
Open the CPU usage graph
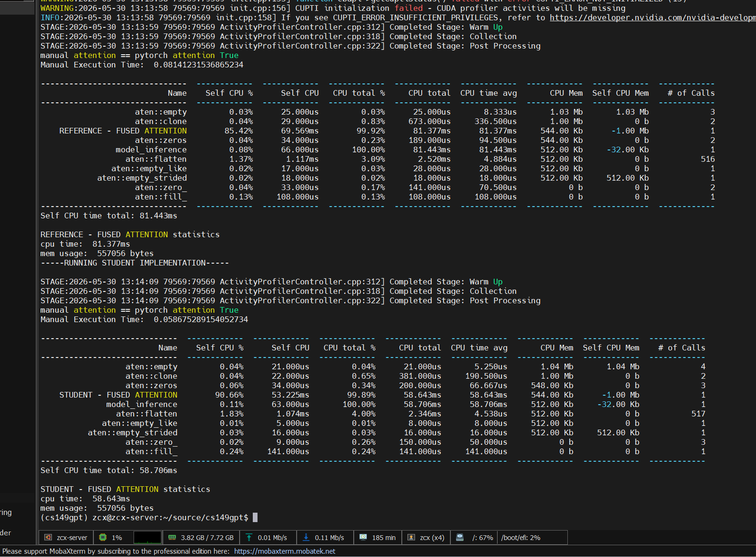[x=147, y=537]
